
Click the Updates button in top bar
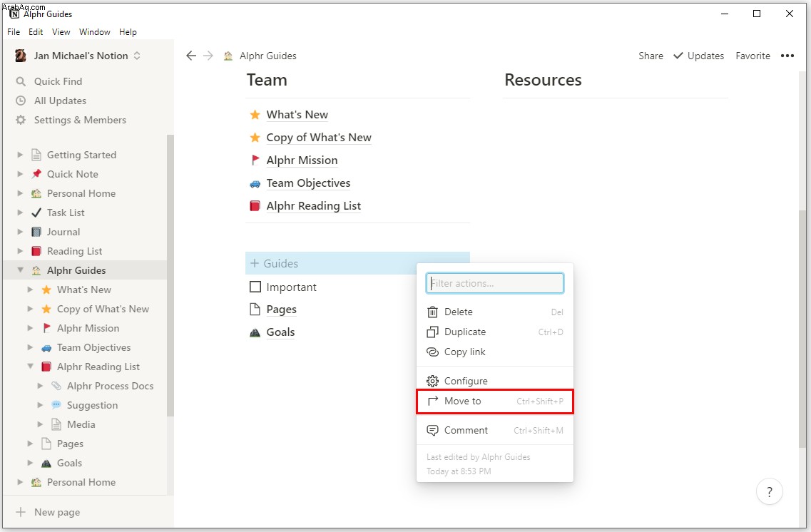click(x=699, y=56)
